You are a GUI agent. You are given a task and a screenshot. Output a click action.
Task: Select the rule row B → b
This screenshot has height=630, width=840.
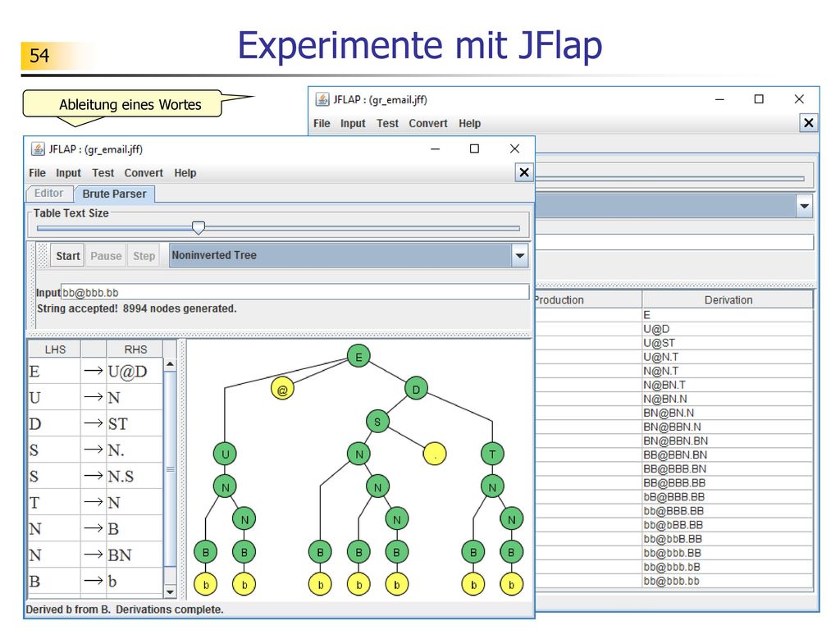click(x=95, y=582)
